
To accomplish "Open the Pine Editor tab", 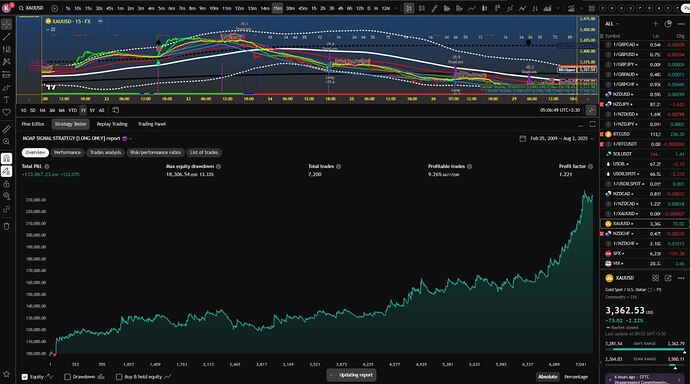I will [33, 124].
